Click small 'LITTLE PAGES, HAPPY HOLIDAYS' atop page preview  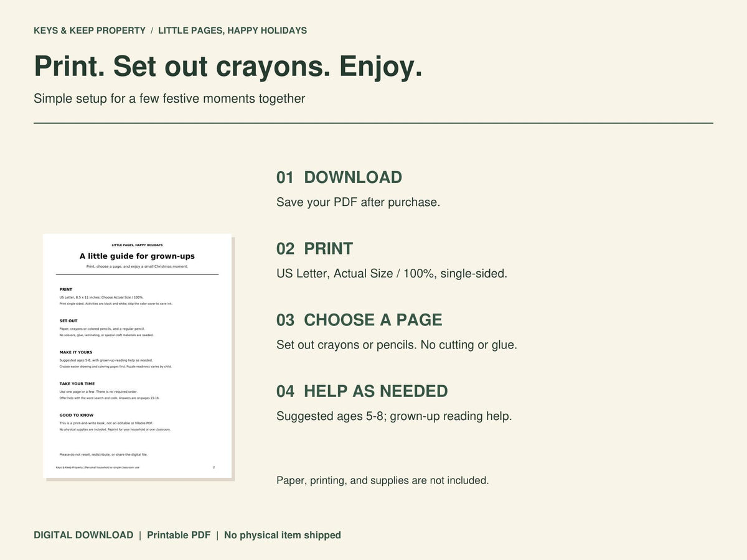click(137, 245)
